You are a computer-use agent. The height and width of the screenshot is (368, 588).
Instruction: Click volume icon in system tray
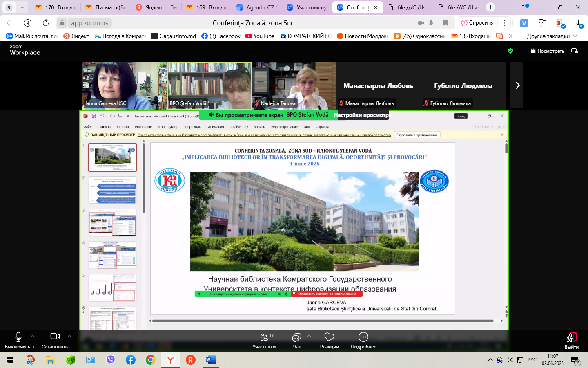click(510, 360)
